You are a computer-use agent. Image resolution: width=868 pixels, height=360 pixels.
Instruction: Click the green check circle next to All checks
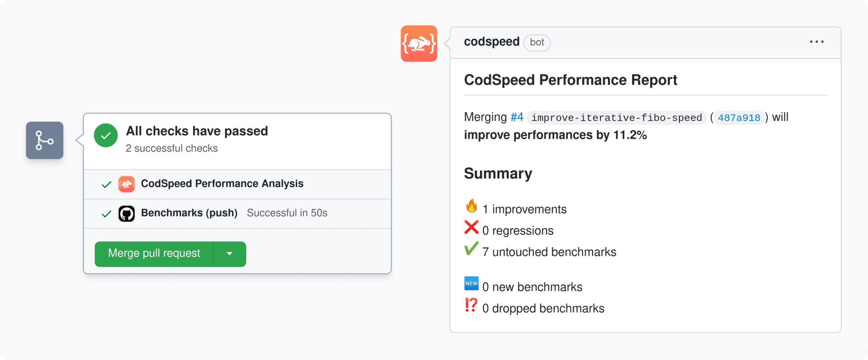(x=105, y=136)
